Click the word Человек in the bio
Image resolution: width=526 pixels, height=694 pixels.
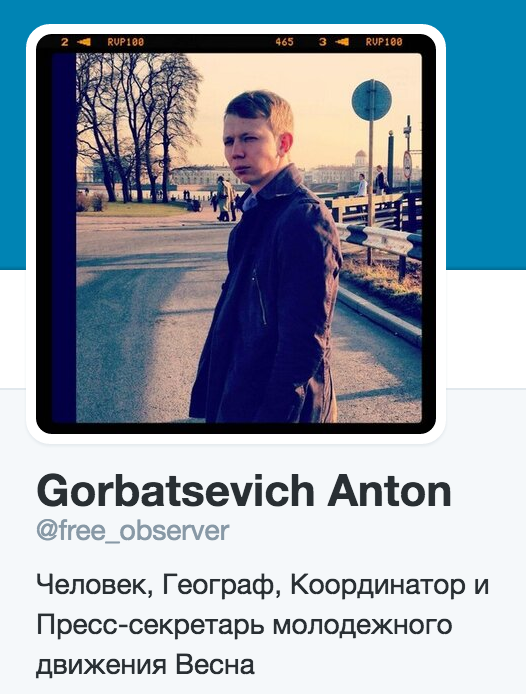coord(95,585)
